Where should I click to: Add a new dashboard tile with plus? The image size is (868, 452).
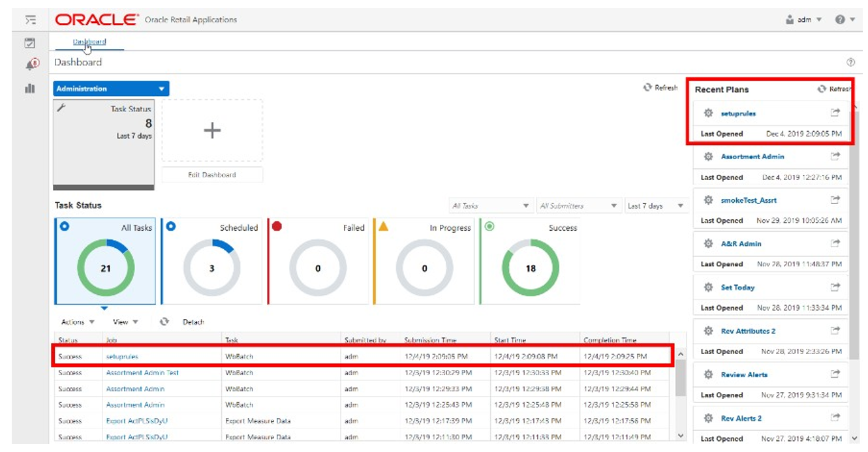(x=212, y=130)
